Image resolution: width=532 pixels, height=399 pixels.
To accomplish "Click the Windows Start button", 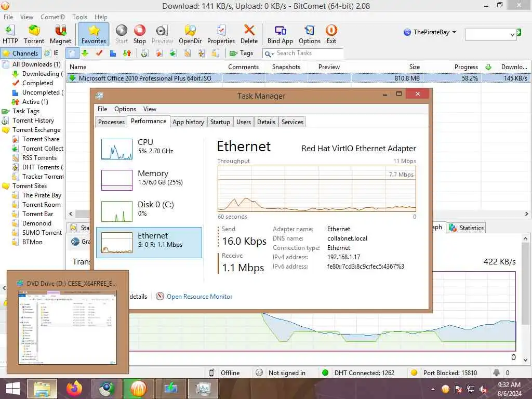I will point(12,389).
